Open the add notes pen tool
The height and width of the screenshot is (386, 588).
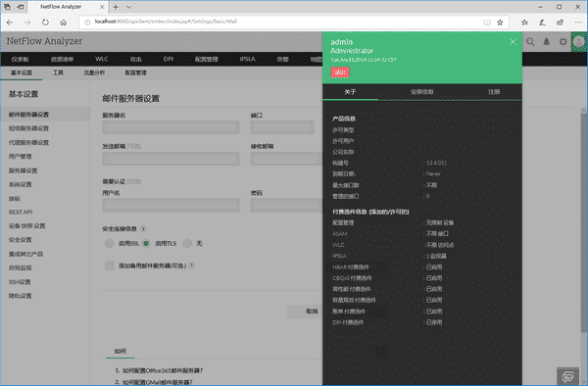(542, 23)
